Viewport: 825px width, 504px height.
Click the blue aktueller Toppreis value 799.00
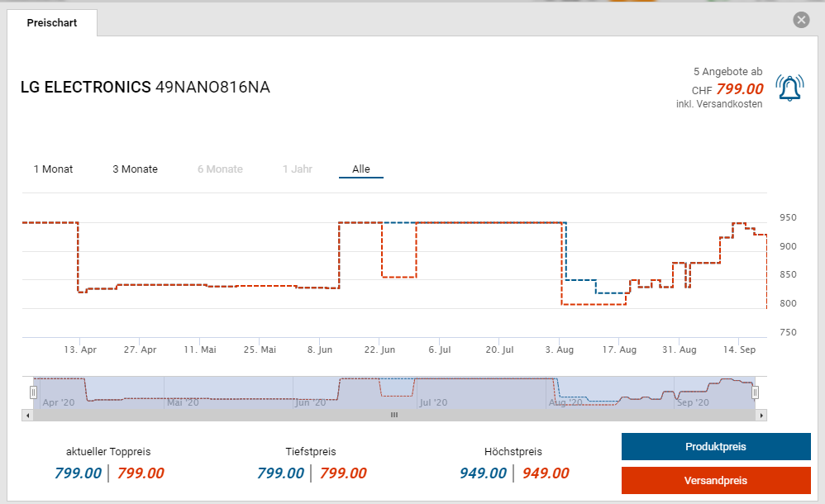pyautogui.click(x=78, y=473)
